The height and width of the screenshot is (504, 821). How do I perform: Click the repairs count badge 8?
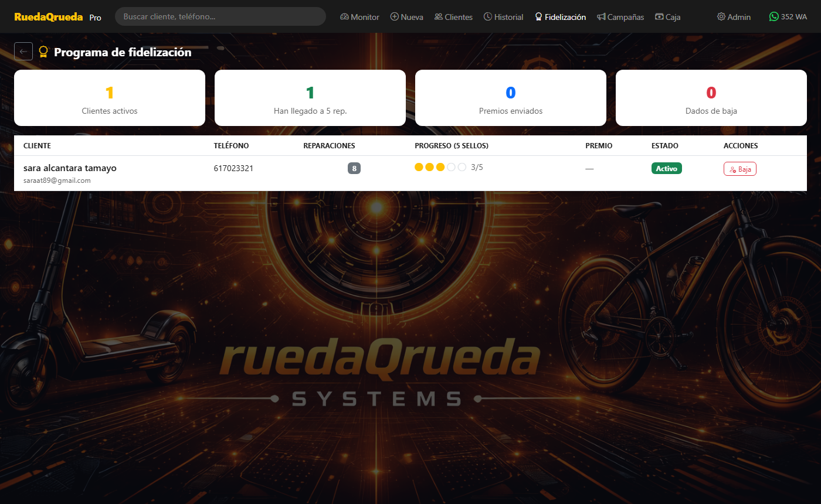point(354,169)
